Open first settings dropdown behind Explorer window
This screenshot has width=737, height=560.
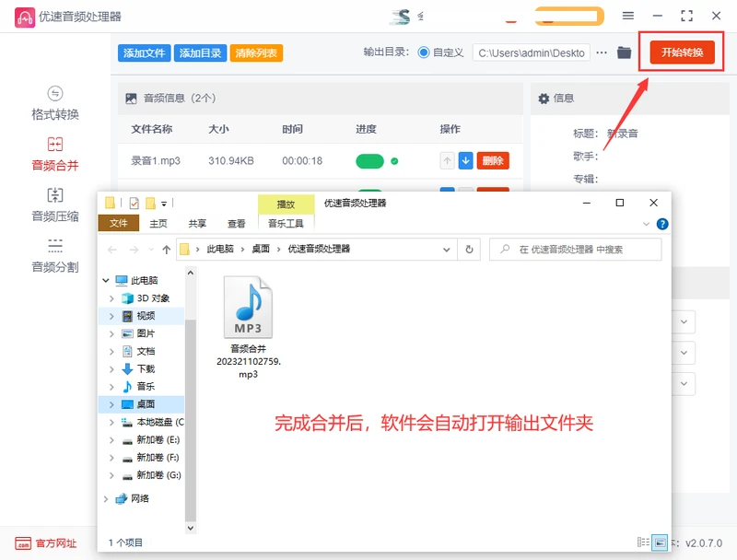[x=684, y=322]
